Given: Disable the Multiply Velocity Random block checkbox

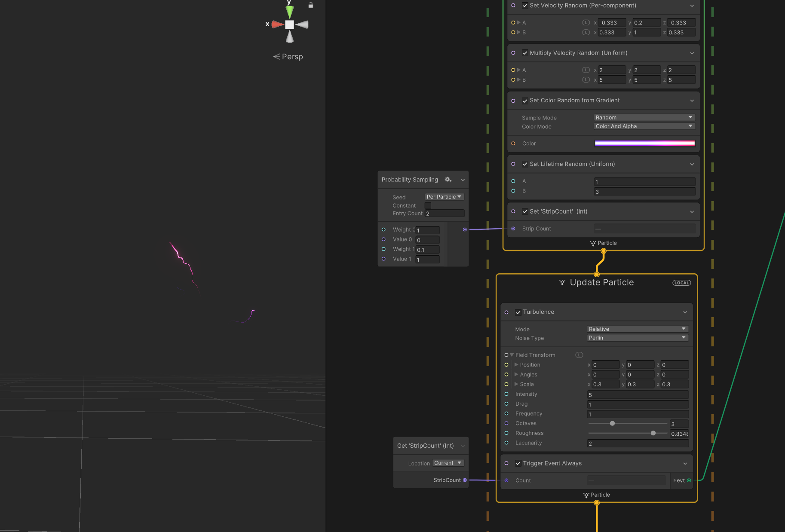Looking at the screenshot, I should pyautogui.click(x=525, y=53).
